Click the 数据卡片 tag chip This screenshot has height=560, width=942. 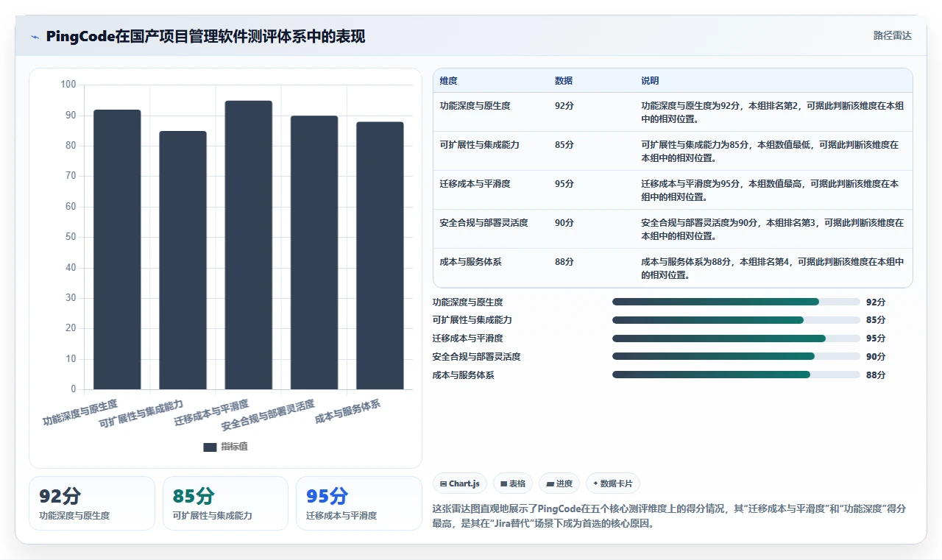click(x=613, y=483)
